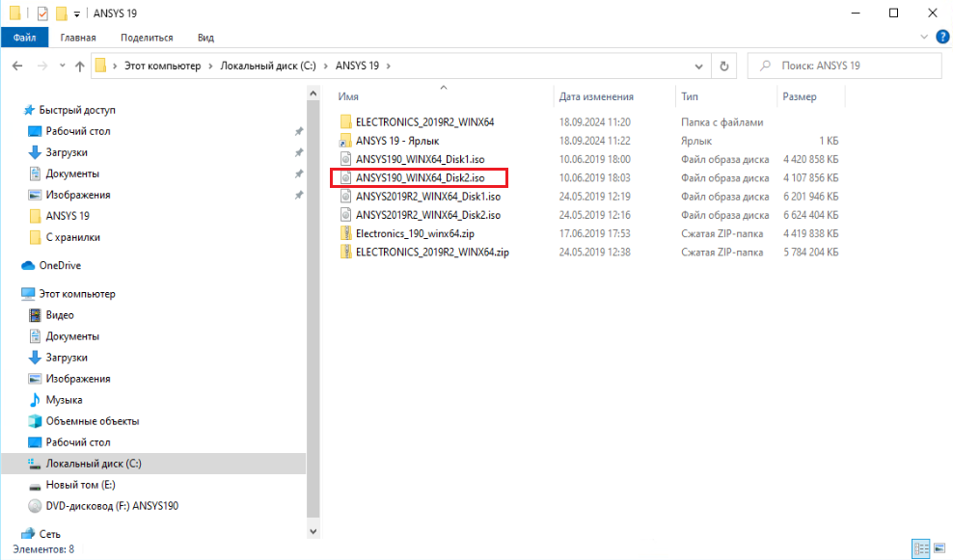Open the Вид ribbon tab
Screen dimensions: 953x560
click(x=205, y=38)
